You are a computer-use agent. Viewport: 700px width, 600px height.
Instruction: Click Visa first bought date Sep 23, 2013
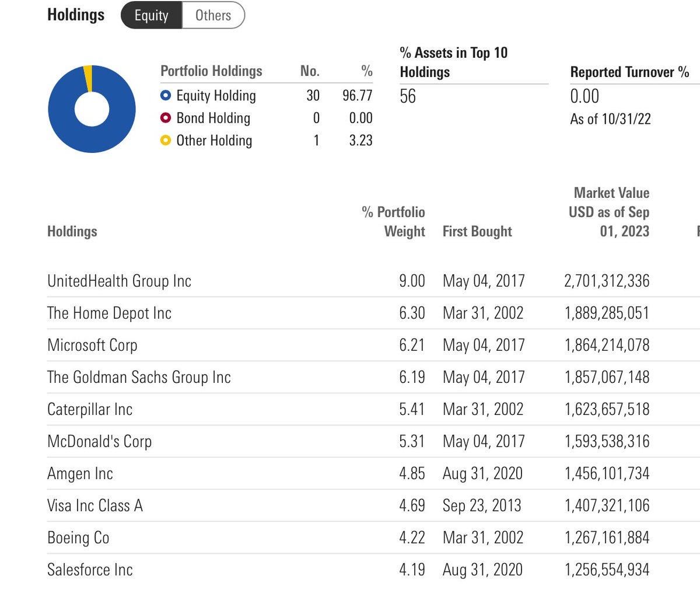tap(482, 505)
